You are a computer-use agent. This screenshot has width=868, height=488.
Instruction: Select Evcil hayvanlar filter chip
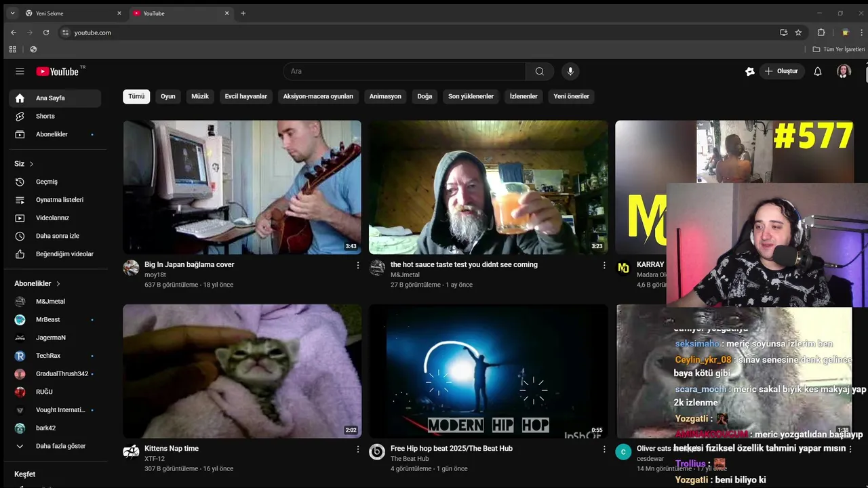(x=246, y=96)
